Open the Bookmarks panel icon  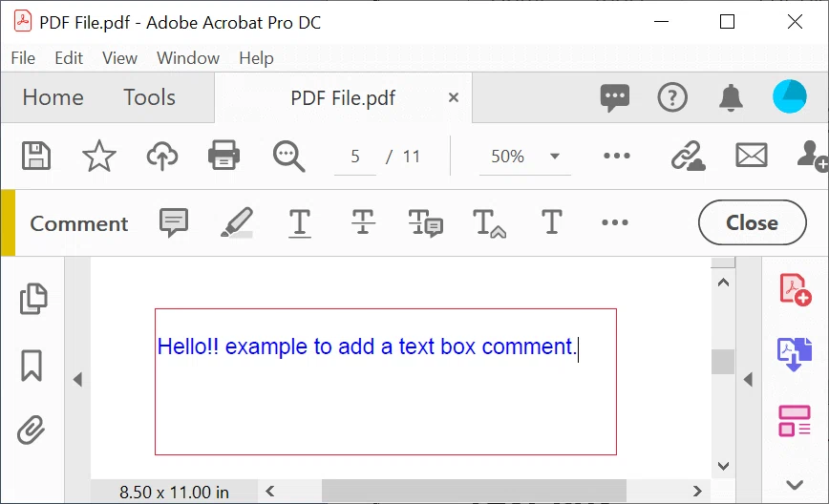pos(32,365)
